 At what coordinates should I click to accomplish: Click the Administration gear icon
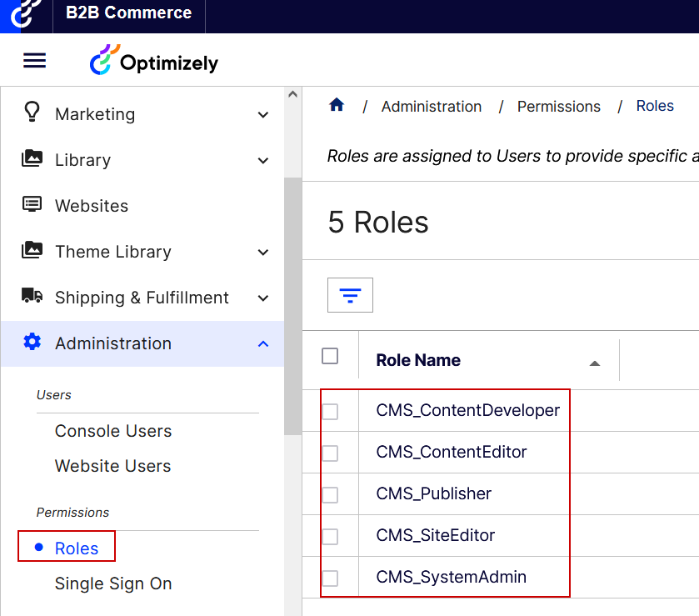click(32, 343)
